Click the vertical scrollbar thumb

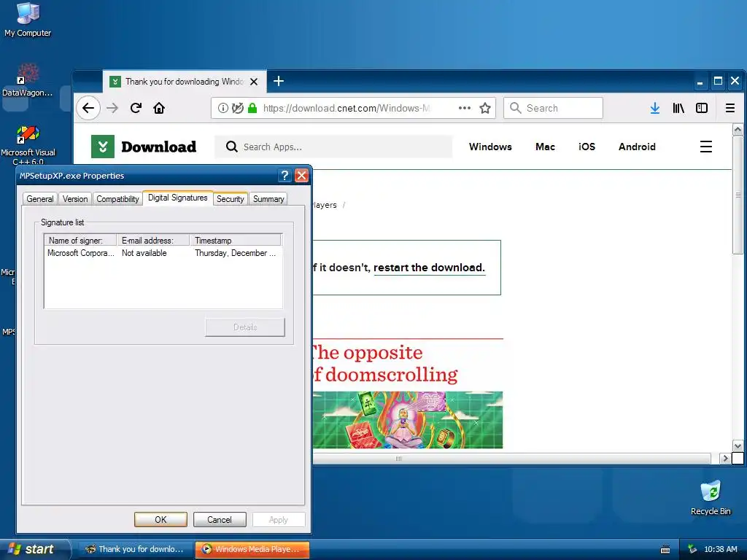click(738, 195)
